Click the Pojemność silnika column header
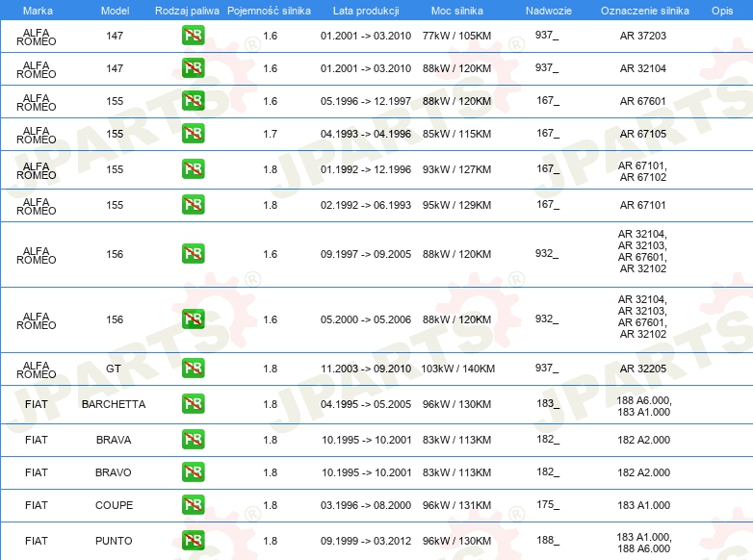This screenshot has height=560, width=753. click(x=269, y=11)
